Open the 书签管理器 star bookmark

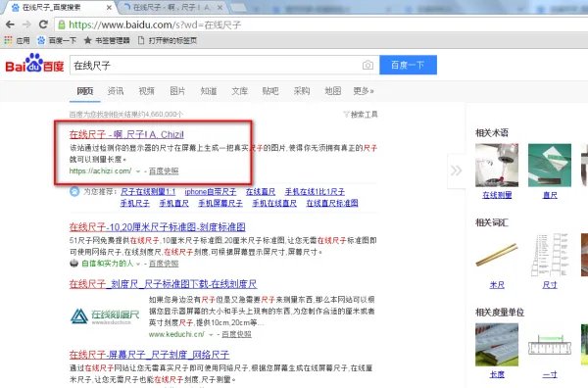107,40
